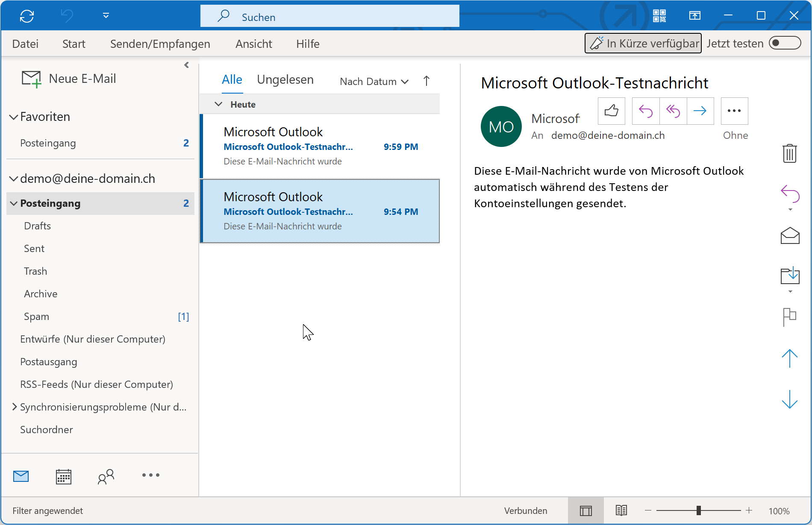This screenshot has height=525, width=812.
Task: Collapse the demo@deine-domain.ch account
Action: (14, 179)
